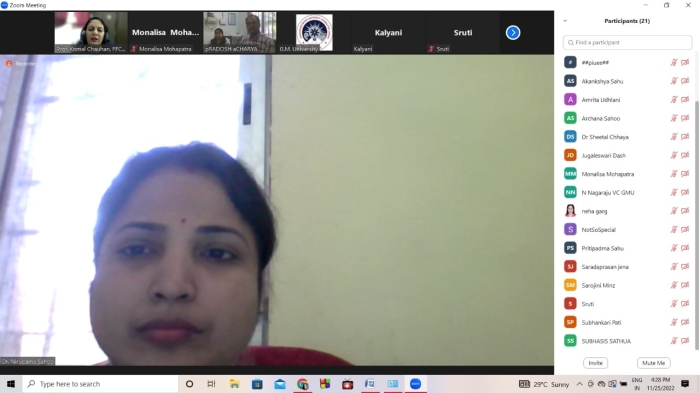Toggle Amrita Udhlani's microphone mute icon
The image size is (700, 393).
click(674, 100)
